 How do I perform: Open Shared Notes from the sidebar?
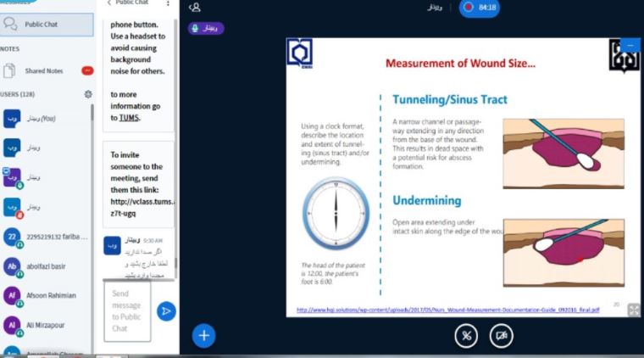coord(44,71)
